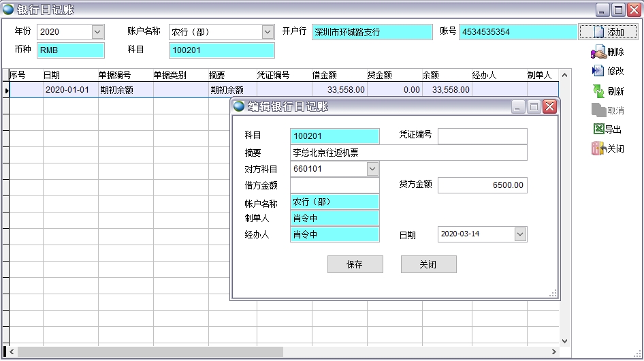Screen dimensions: 644x361
Task: Click the 修改 (Modify) icon
Action: click(x=598, y=71)
